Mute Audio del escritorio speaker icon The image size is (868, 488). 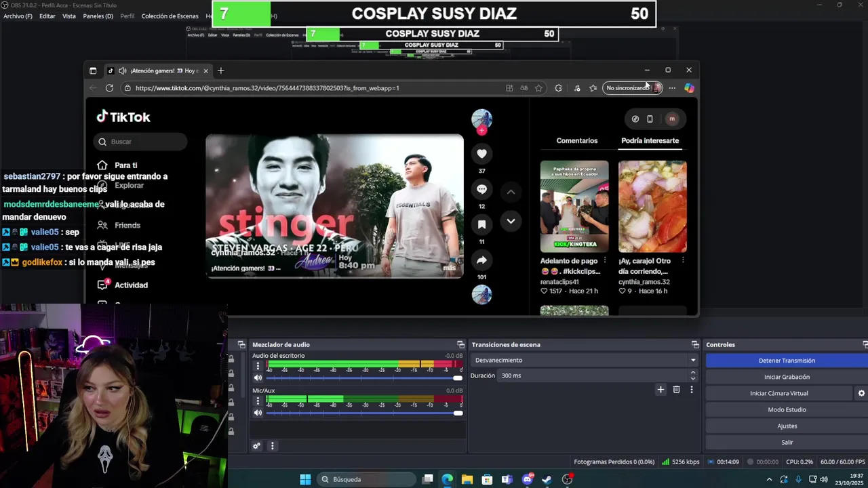[x=258, y=378]
